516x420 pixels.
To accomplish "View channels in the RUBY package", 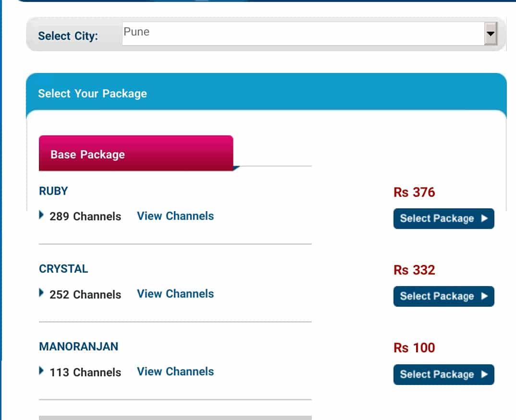I will [x=175, y=216].
